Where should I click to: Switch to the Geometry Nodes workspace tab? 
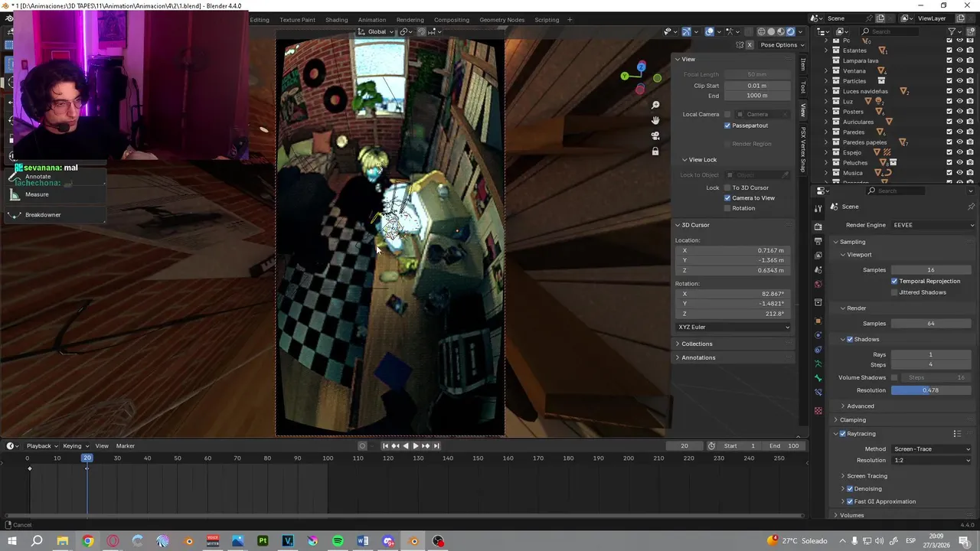click(501, 20)
